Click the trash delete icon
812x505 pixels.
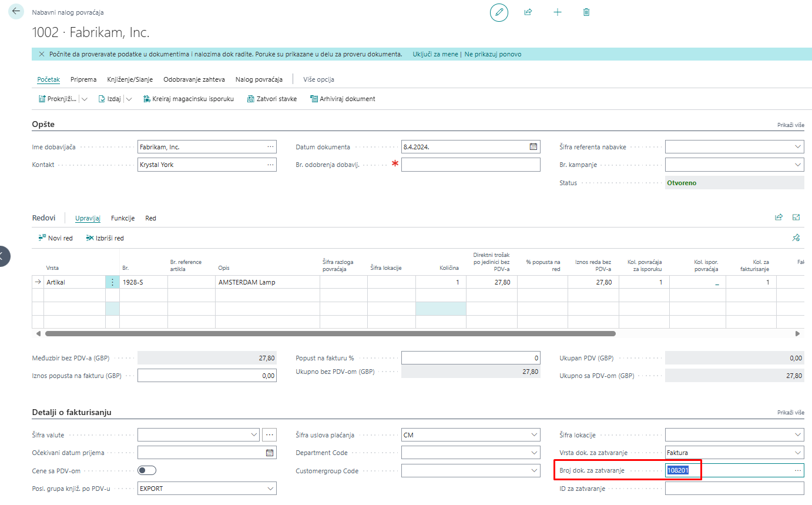(586, 12)
